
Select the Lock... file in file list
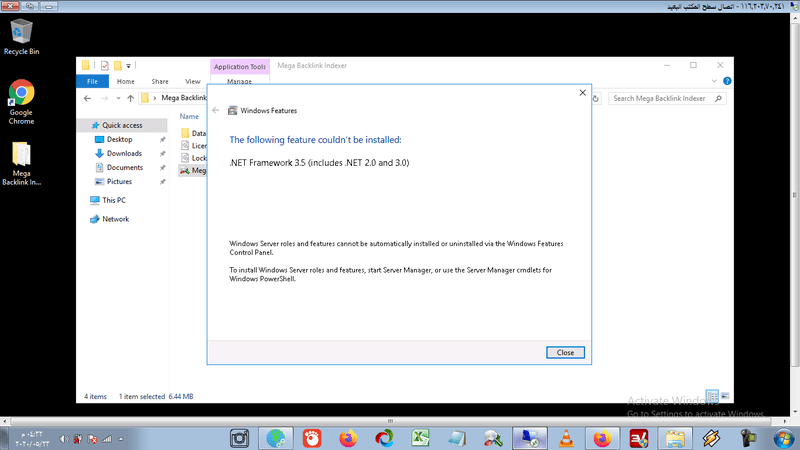point(193,158)
